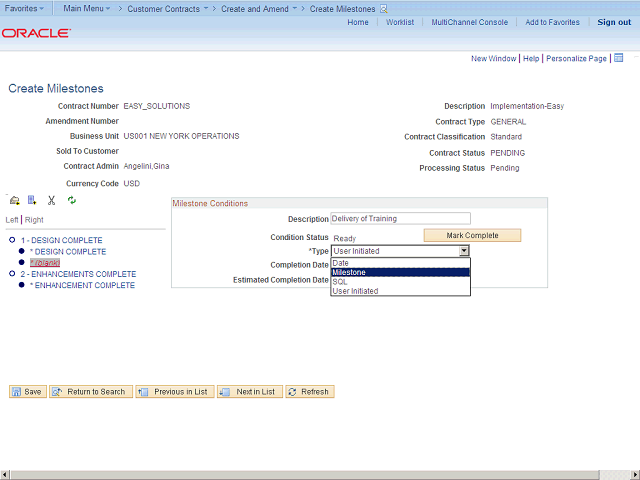Screen dimensions: 640x480
Task: Open the Favorites menu
Action: 24,8
